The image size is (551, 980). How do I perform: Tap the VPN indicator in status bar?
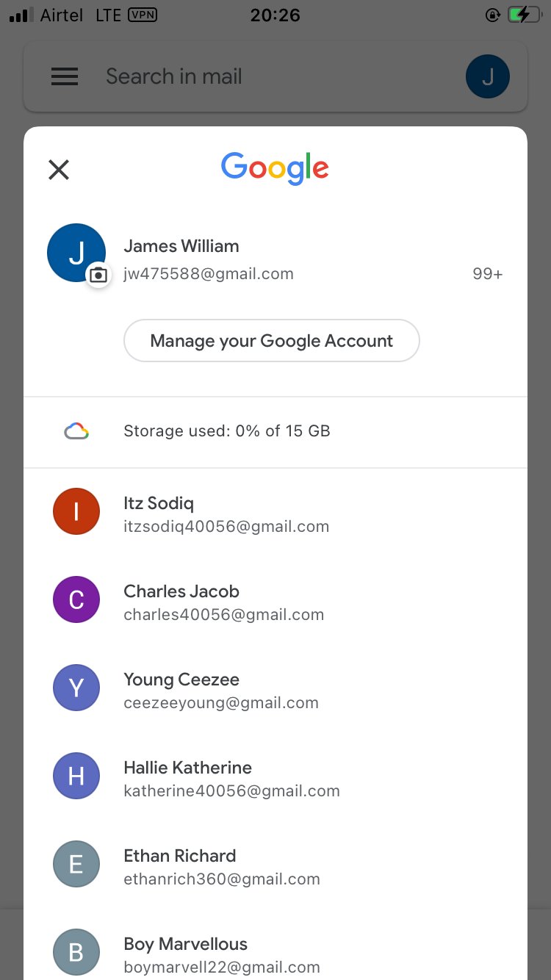[x=143, y=15]
